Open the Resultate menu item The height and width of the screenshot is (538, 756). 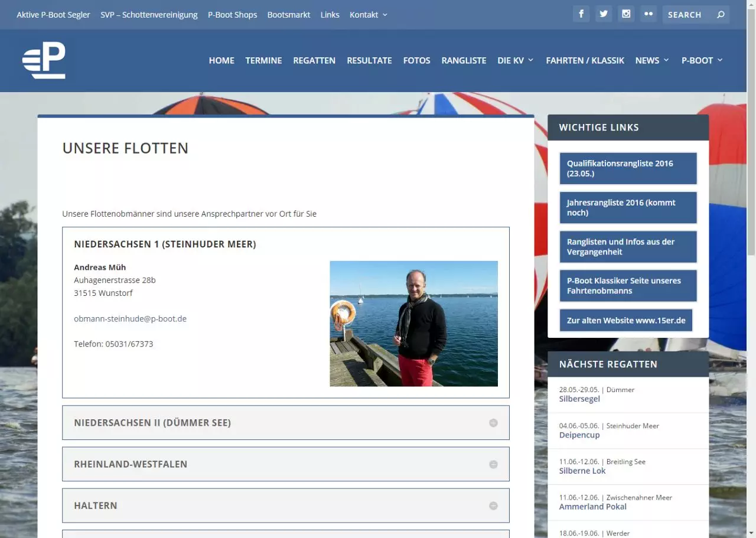[x=369, y=60]
